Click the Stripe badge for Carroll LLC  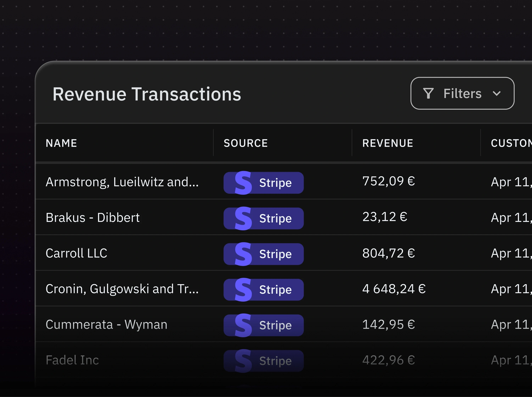tap(264, 254)
